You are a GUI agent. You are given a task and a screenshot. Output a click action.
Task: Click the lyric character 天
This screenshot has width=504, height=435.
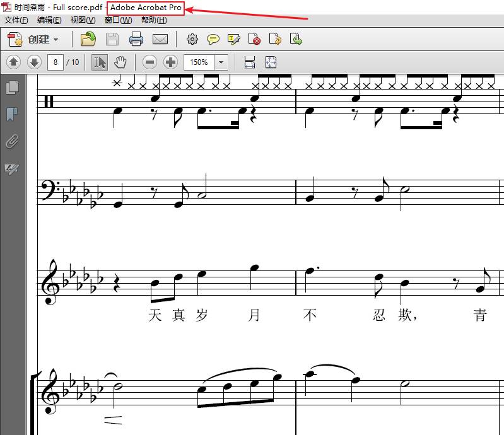155,315
